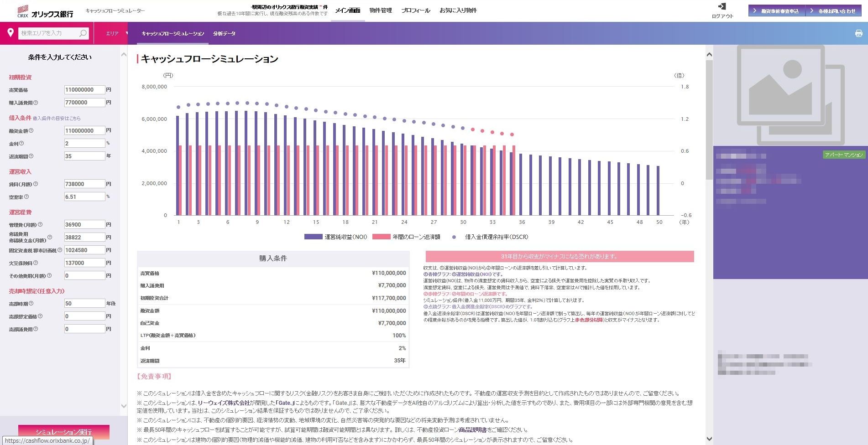Screen dimensions: 868x445
Task: Collapse the conditions panel with up chevron
Action: pyautogui.click(x=124, y=55)
